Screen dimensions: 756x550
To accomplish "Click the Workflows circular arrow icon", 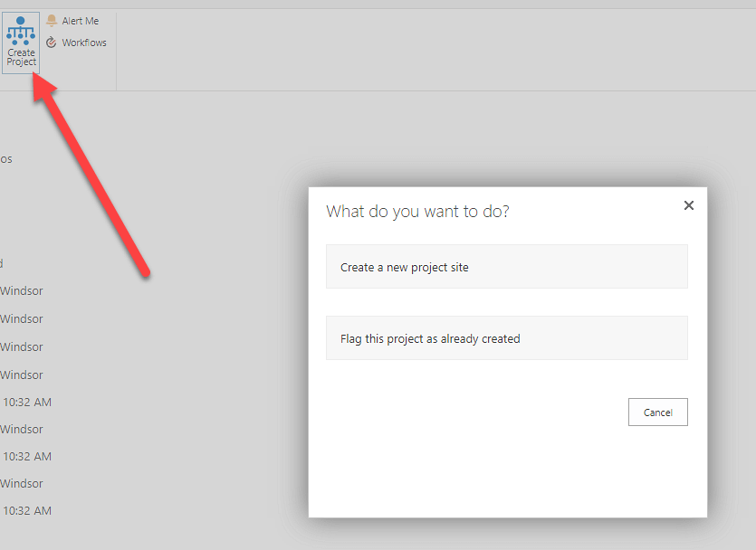I will tap(52, 43).
